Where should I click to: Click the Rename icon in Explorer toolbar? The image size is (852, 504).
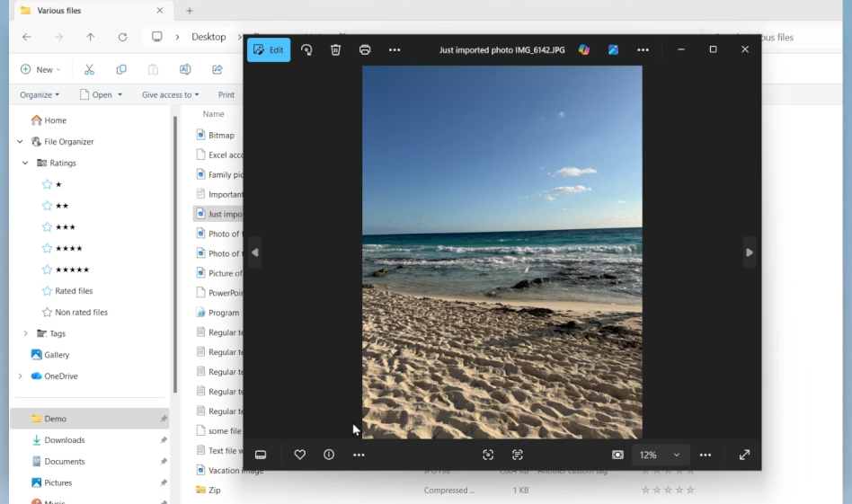point(185,69)
